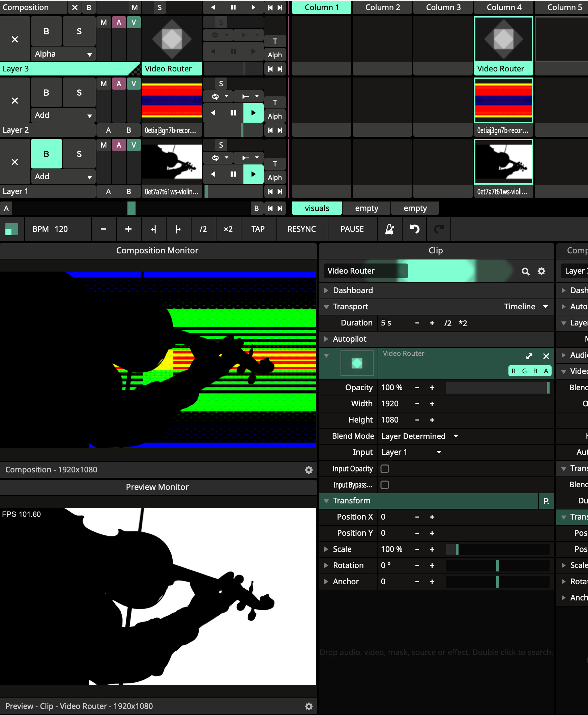Adjust the Opacity slider in Clip panel
Image resolution: width=588 pixels, height=715 pixels.
(497, 387)
